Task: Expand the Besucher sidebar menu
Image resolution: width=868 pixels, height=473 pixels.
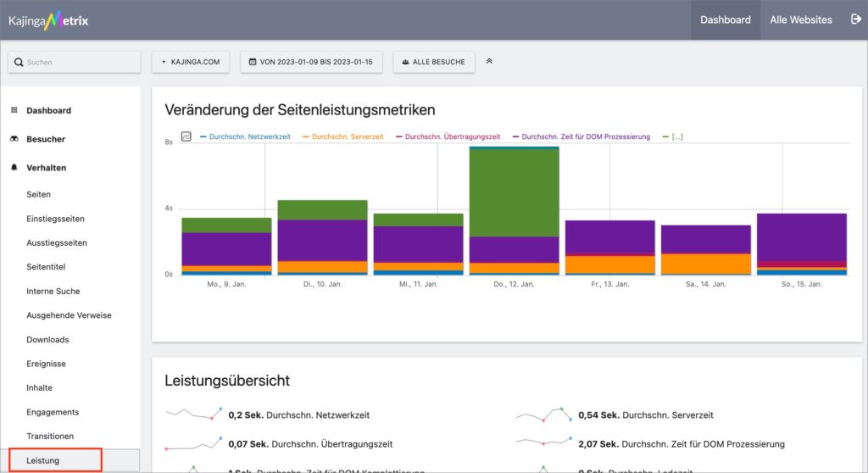Action: click(46, 139)
